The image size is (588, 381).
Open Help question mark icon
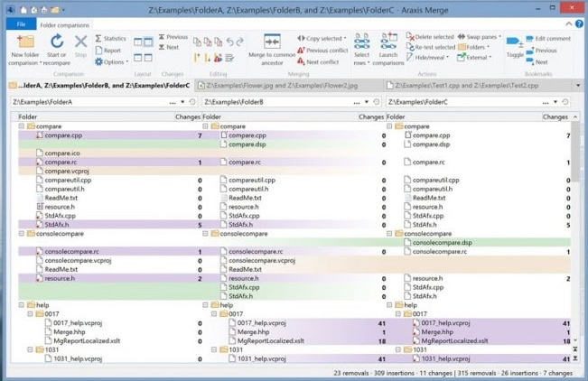coord(579,24)
